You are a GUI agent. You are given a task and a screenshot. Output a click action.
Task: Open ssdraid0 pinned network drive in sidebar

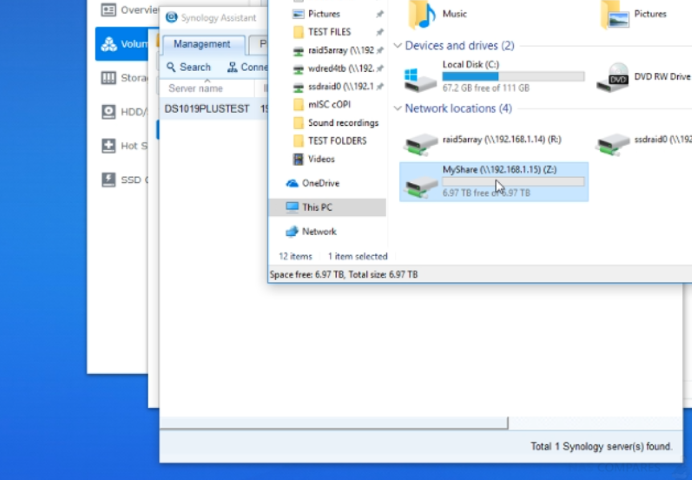(x=341, y=86)
